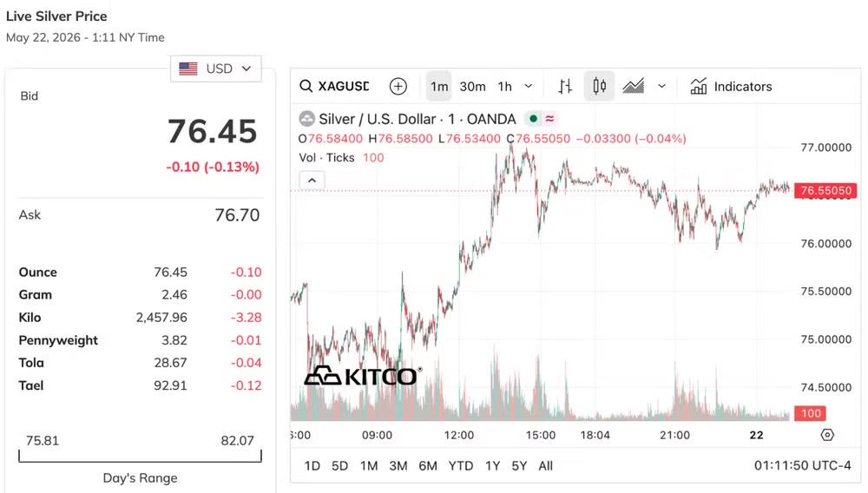Select the bars chart style icon
868x493 pixels.
pyautogui.click(x=565, y=86)
